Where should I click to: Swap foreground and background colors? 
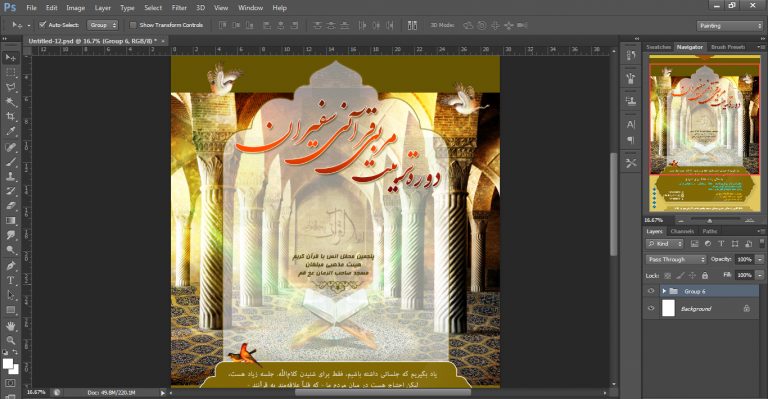[15, 352]
